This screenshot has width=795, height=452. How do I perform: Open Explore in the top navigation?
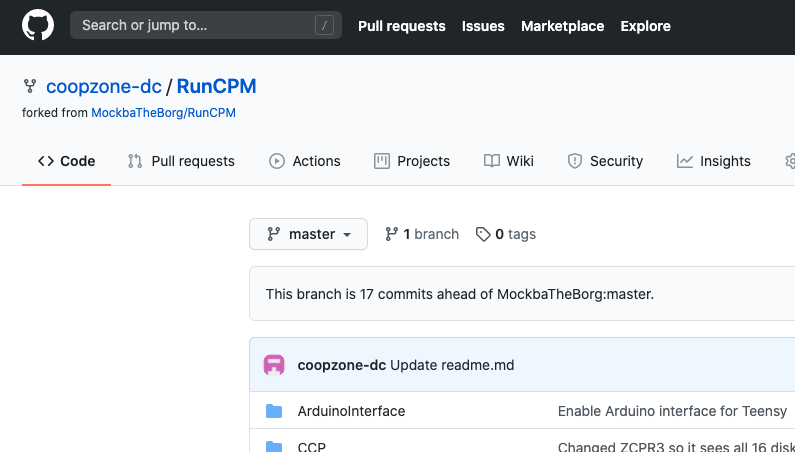point(645,26)
